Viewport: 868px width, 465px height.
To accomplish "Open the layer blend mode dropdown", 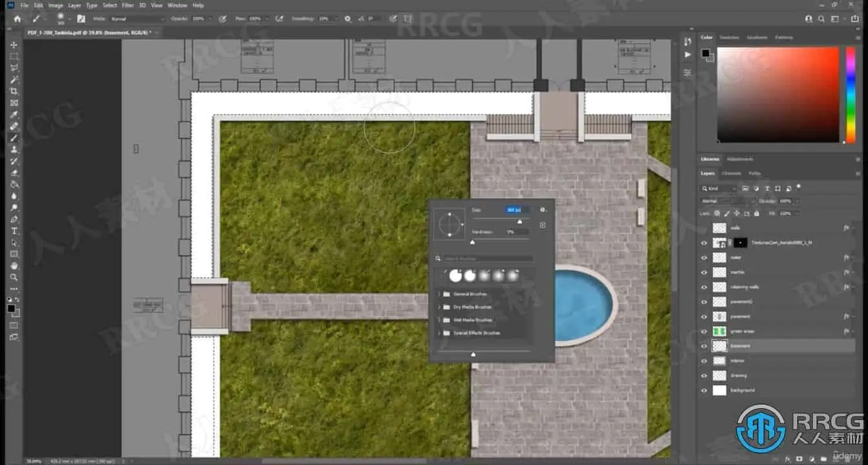I will point(727,201).
